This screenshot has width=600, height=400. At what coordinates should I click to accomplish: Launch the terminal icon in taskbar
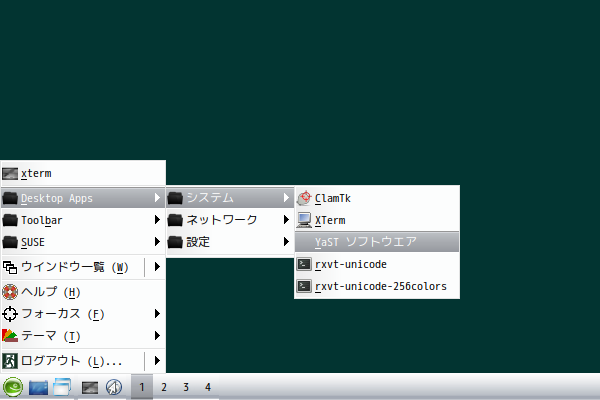pos(90,387)
